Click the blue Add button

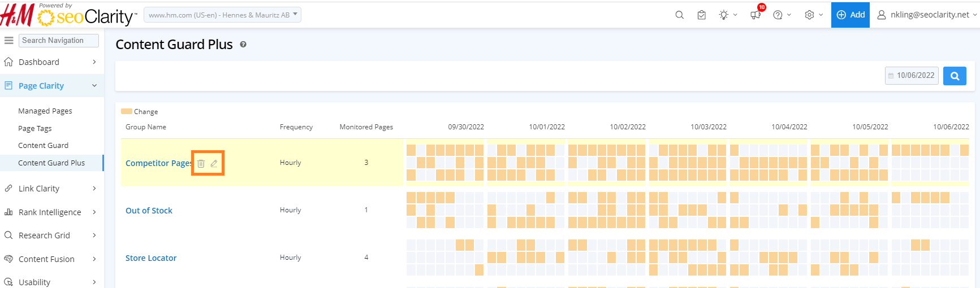850,15
